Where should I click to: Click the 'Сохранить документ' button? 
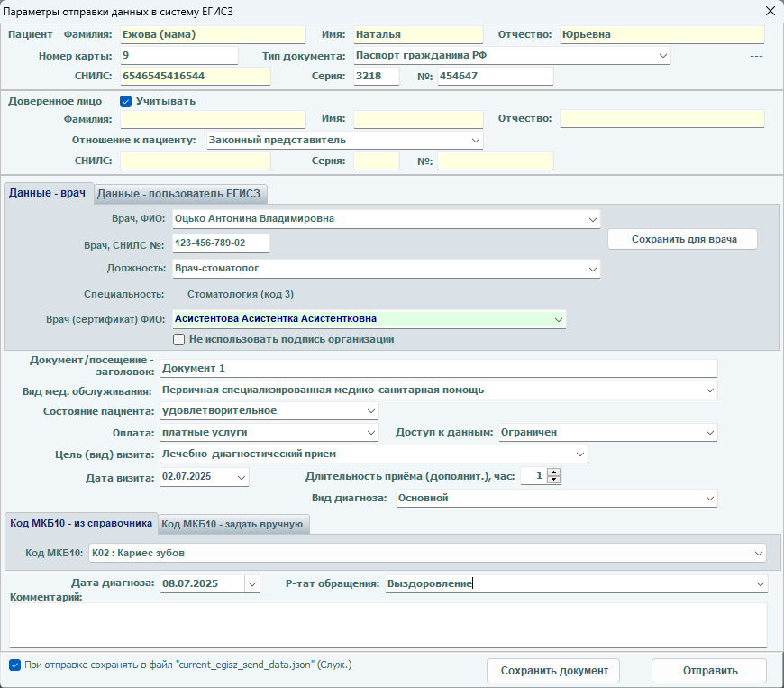553,671
